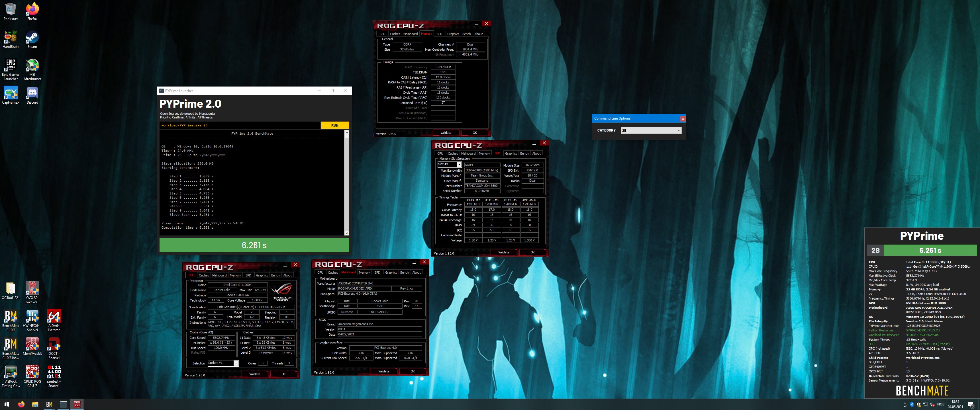Open the OCX SPI Tweaker desktop icon
The image size is (980, 410).
[32, 292]
